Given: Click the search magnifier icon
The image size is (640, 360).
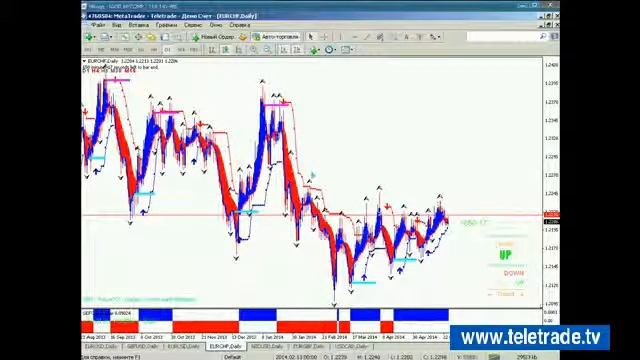Looking at the screenshot, I should [x=543, y=36].
